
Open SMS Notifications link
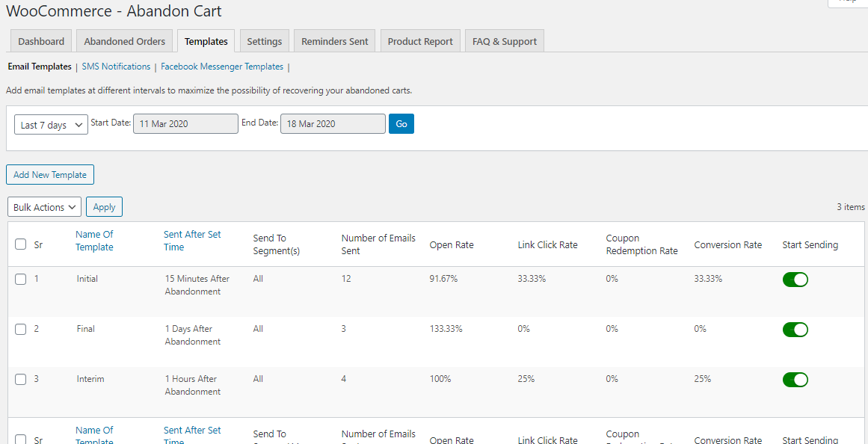[x=116, y=67]
